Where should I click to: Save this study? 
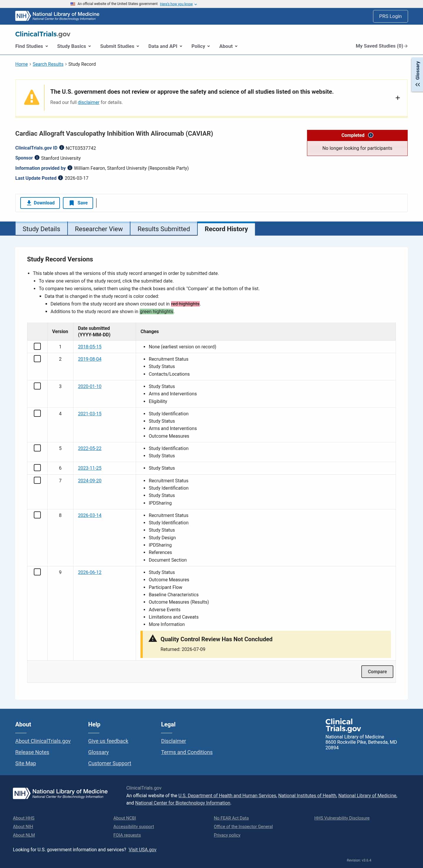click(x=78, y=203)
